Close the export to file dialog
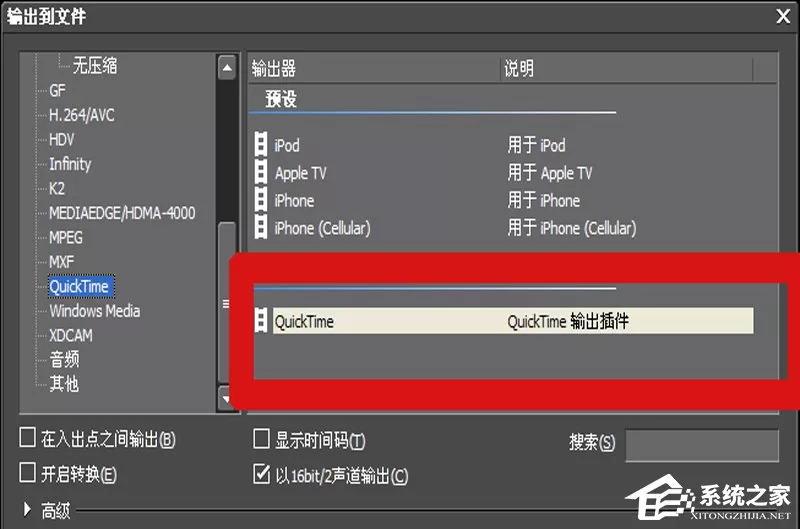 tap(783, 16)
